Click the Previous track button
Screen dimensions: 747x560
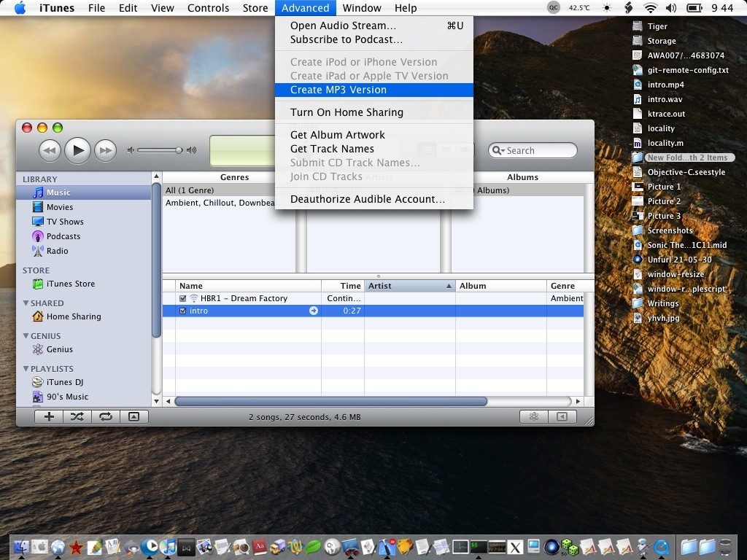point(50,150)
